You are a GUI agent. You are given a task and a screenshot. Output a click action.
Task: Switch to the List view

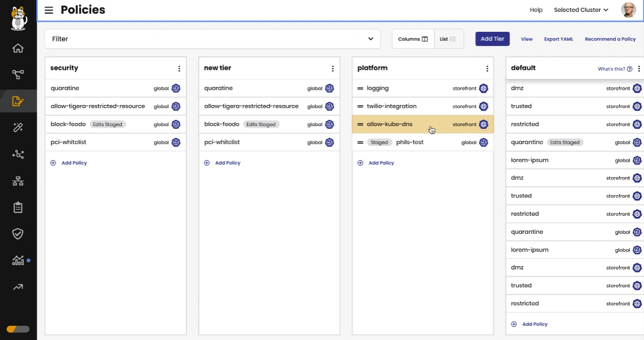[x=448, y=39]
